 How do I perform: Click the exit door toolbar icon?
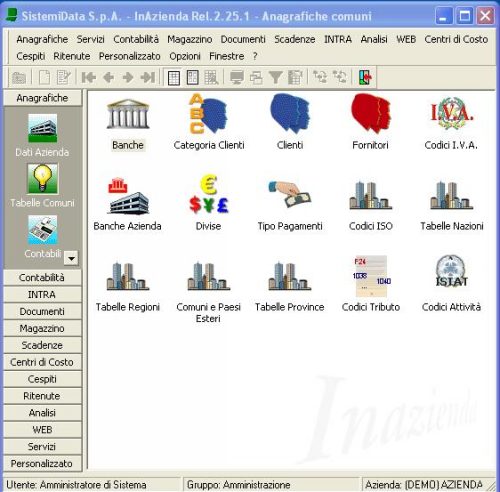365,77
